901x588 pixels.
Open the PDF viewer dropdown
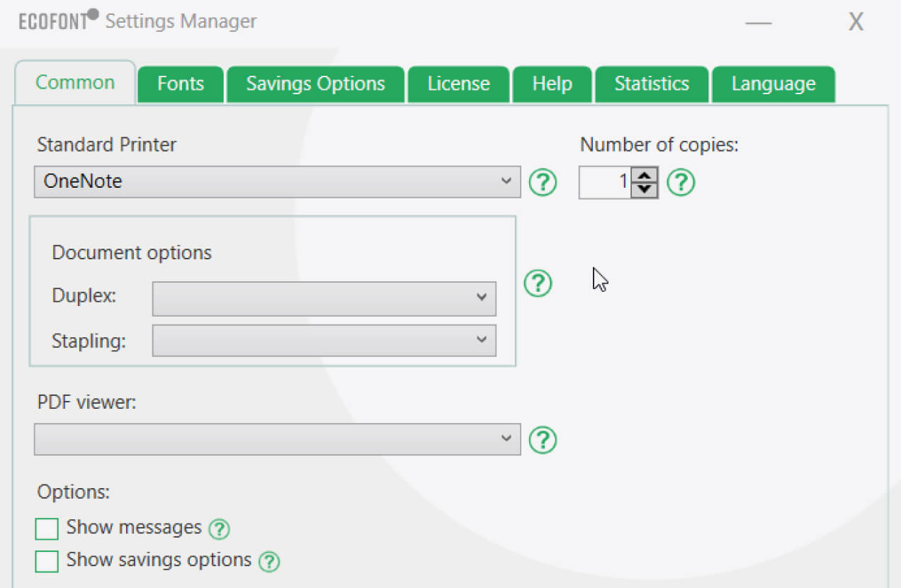point(277,439)
